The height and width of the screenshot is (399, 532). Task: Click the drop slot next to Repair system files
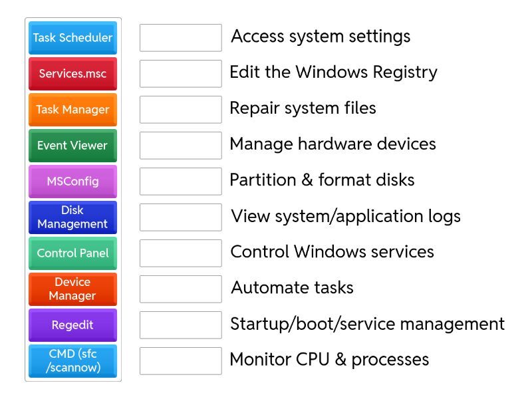click(x=180, y=110)
